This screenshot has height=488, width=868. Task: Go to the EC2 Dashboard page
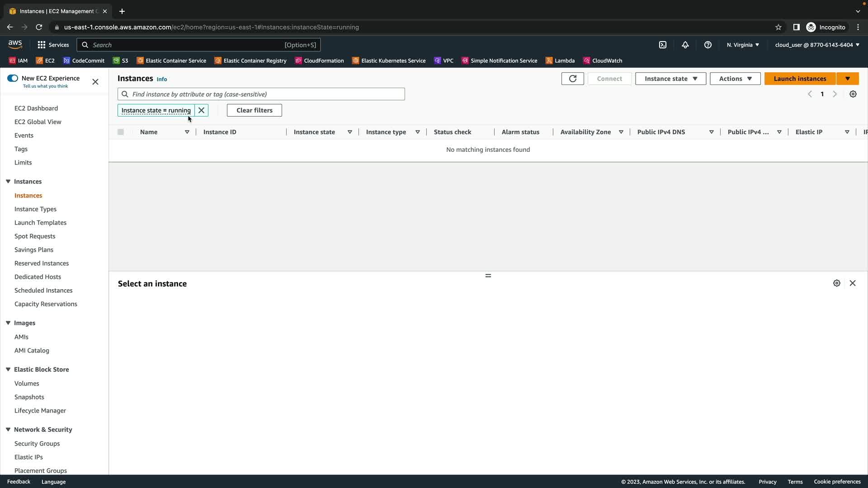36,108
